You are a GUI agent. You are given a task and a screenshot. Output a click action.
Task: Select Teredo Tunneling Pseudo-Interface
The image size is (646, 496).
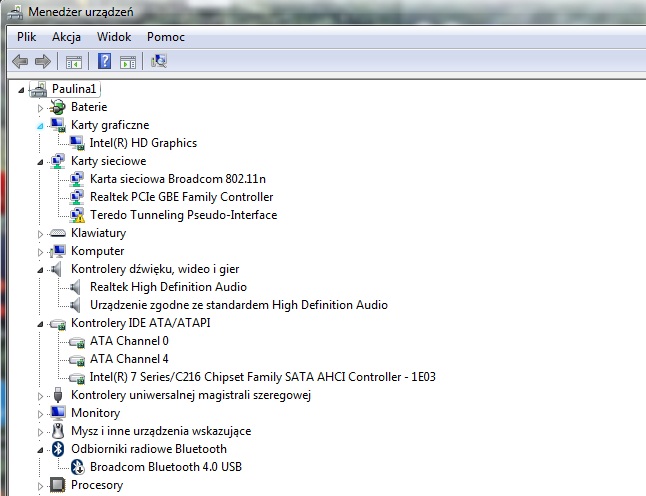[184, 215]
